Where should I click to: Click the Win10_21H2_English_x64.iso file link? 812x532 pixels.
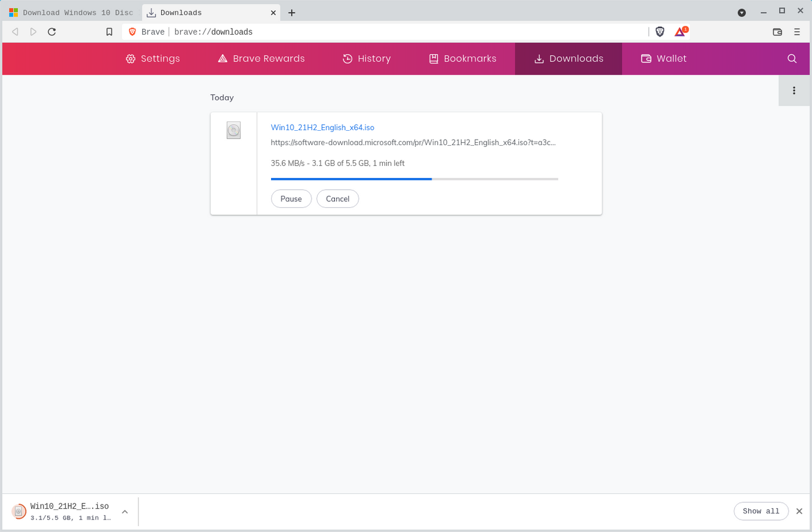[322, 127]
